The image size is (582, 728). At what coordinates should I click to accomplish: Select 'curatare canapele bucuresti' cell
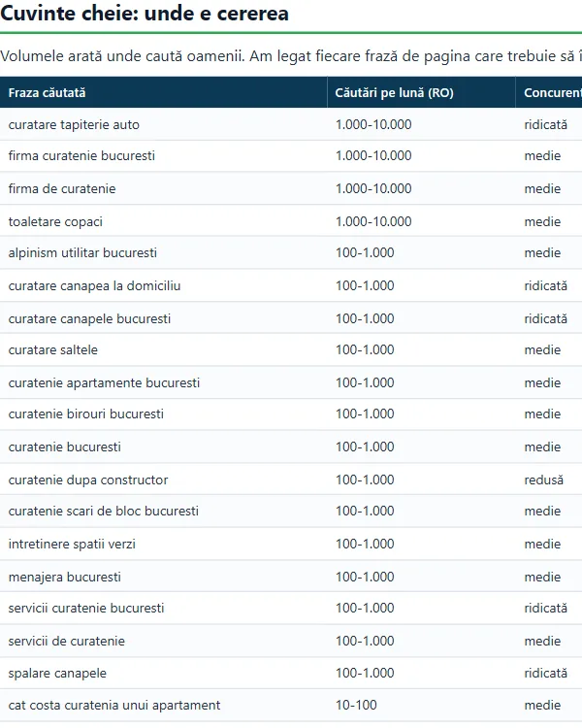pos(163,318)
